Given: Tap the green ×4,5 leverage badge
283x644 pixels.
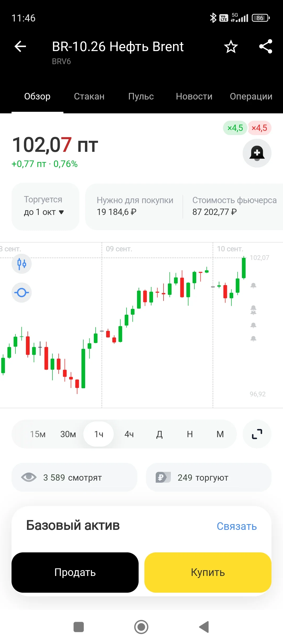Looking at the screenshot, I should click(235, 128).
